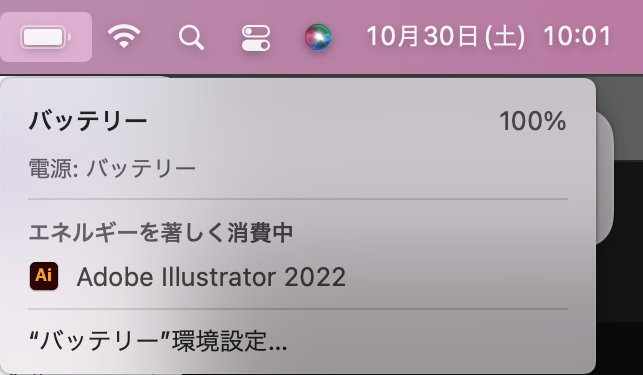Open the Wi-Fi status menu
643x375 pixels.
click(124, 36)
